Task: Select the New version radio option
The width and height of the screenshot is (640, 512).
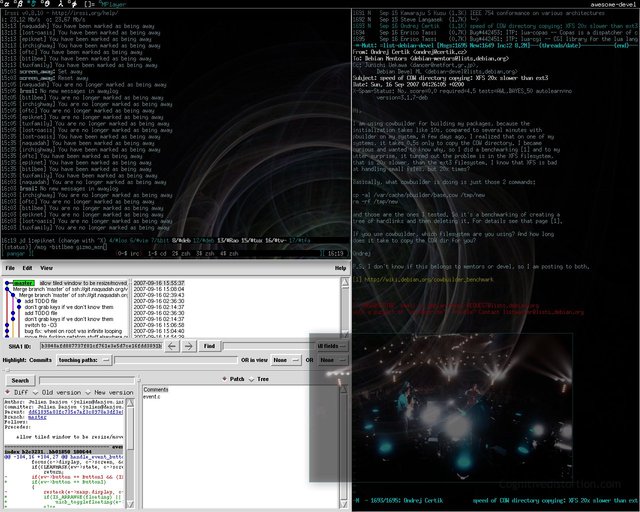Action: click(x=109, y=392)
